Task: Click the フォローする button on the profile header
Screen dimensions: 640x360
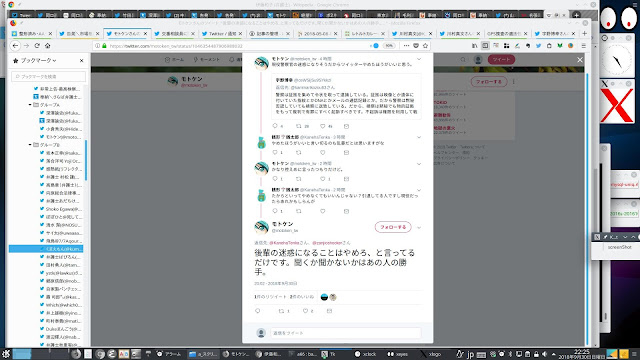Action: [x=489, y=82]
